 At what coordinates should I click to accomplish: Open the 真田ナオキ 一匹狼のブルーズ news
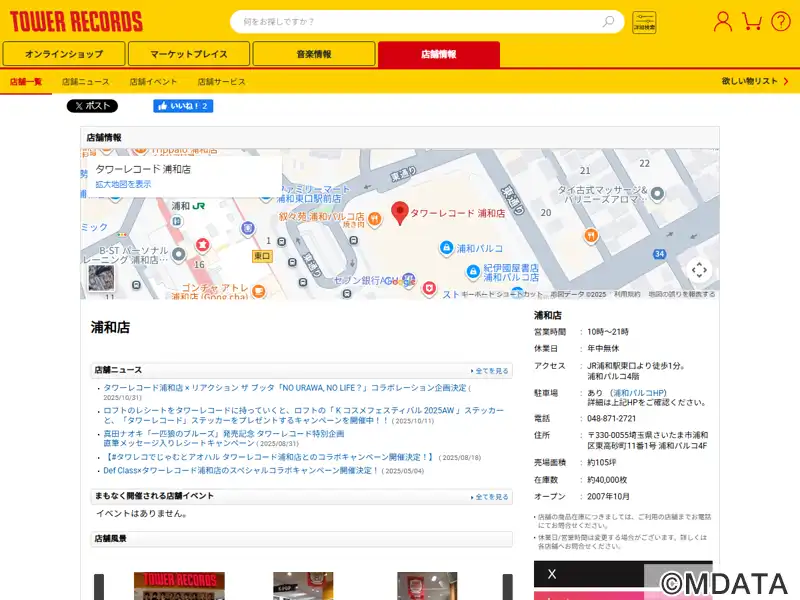click(x=224, y=438)
